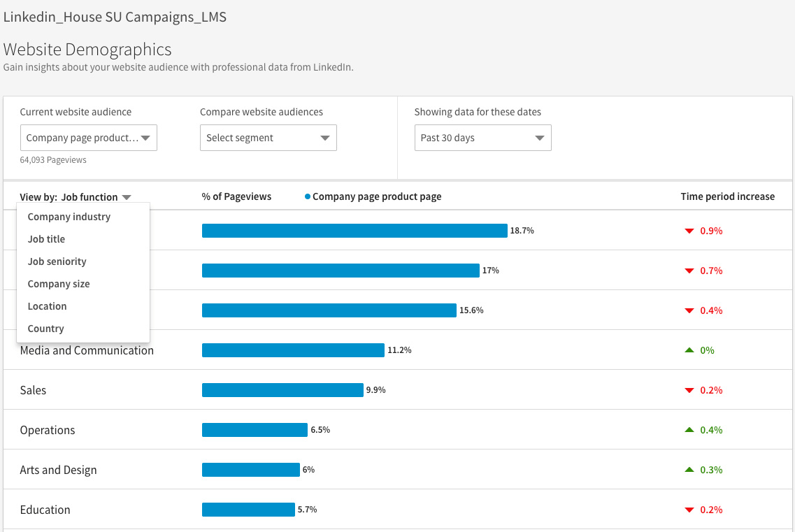
Task: Click the Education row label
Action: click(45, 510)
